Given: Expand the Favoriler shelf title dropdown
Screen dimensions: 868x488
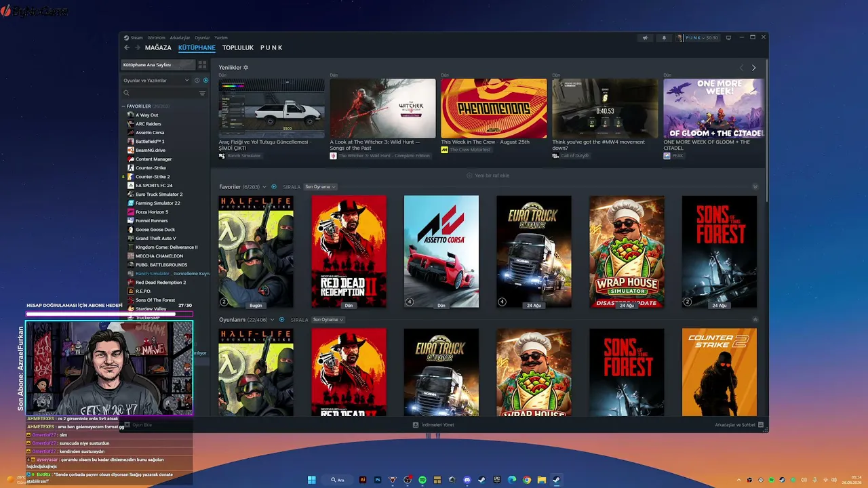Looking at the screenshot, I should (265, 186).
